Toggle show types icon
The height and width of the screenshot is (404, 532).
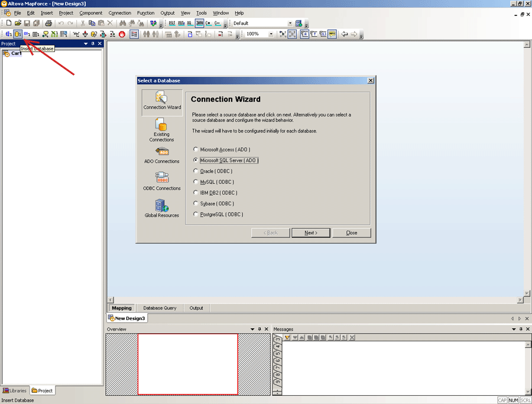pos(314,34)
